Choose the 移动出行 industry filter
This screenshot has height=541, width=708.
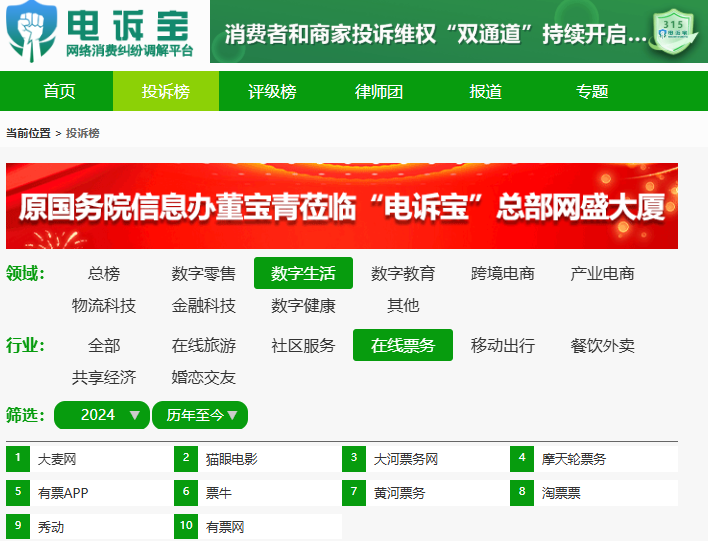(x=503, y=345)
